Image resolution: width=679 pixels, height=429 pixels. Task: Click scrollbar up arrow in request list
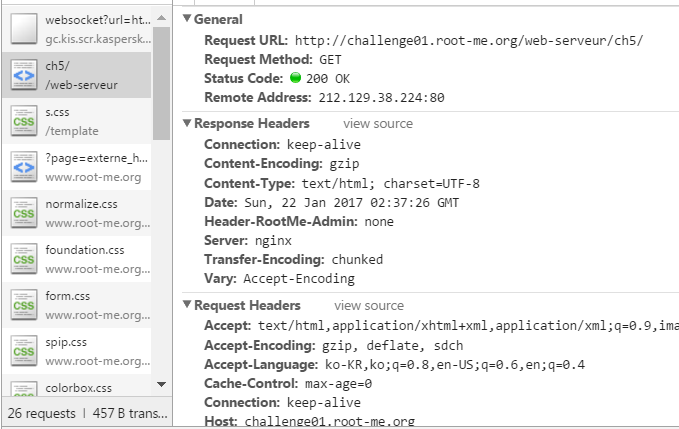tap(162, 18)
